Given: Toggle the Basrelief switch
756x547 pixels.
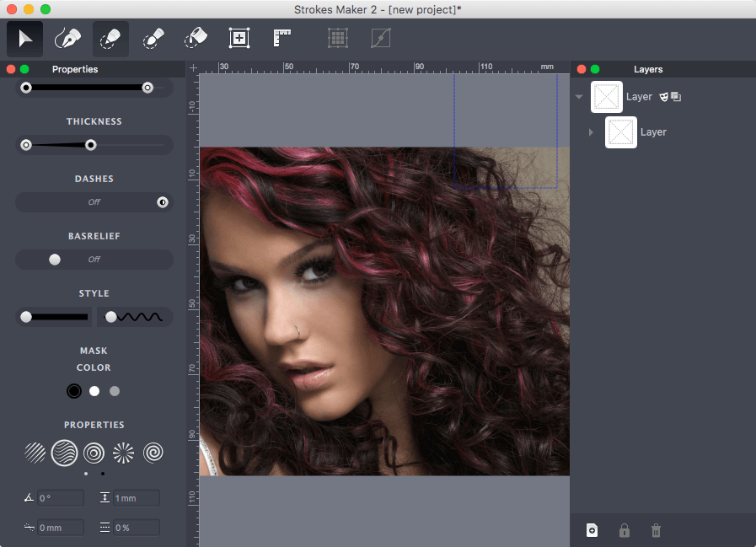Looking at the screenshot, I should pos(94,260).
